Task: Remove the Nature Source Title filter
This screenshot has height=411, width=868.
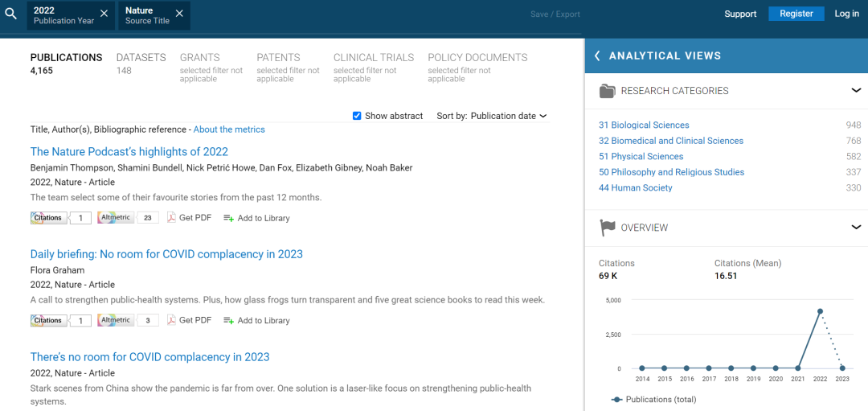Action: tap(178, 14)
